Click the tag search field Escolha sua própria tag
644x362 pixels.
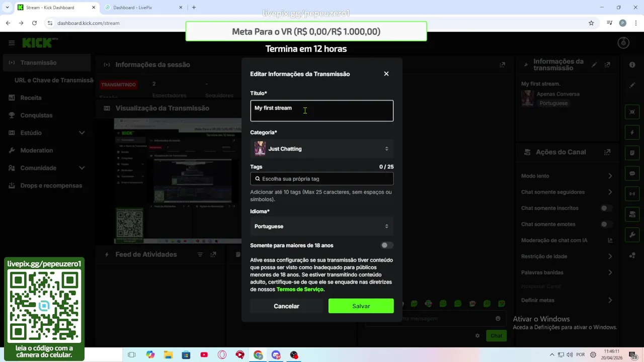pos(322,178)
